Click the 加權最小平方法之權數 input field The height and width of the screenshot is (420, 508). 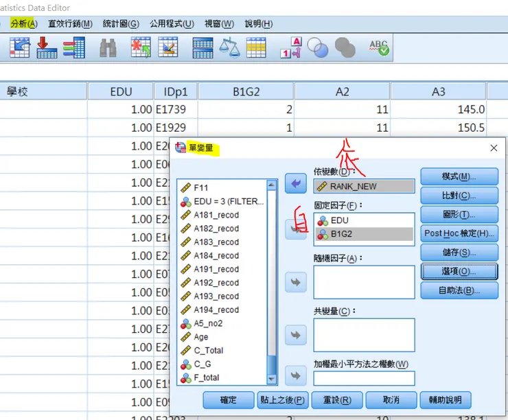[364, 378]
